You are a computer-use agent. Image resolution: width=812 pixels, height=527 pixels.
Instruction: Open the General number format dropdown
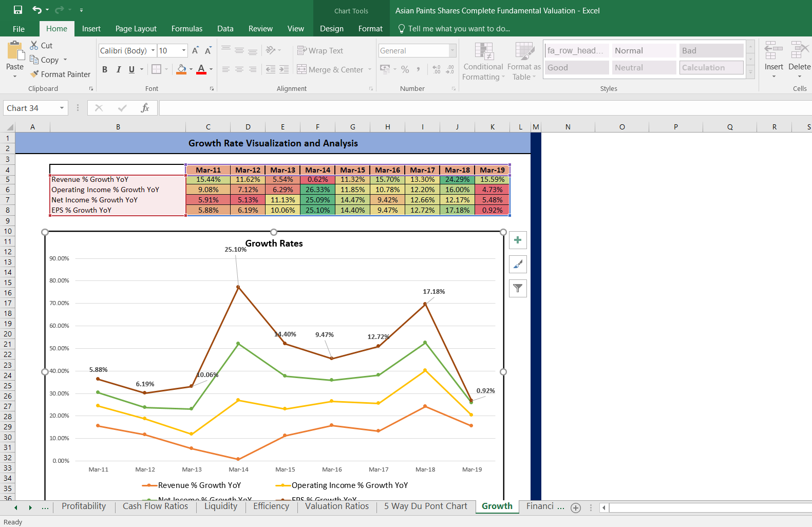coord(452,50)
